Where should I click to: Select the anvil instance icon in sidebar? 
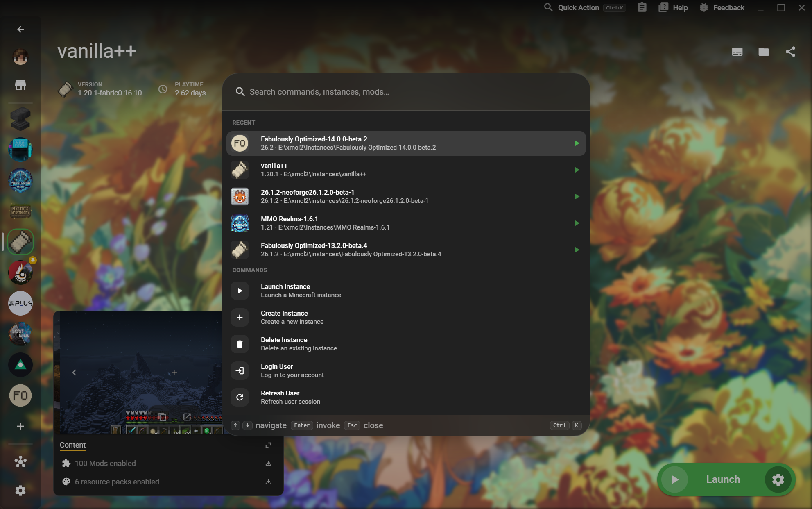[x=20, y=119]
